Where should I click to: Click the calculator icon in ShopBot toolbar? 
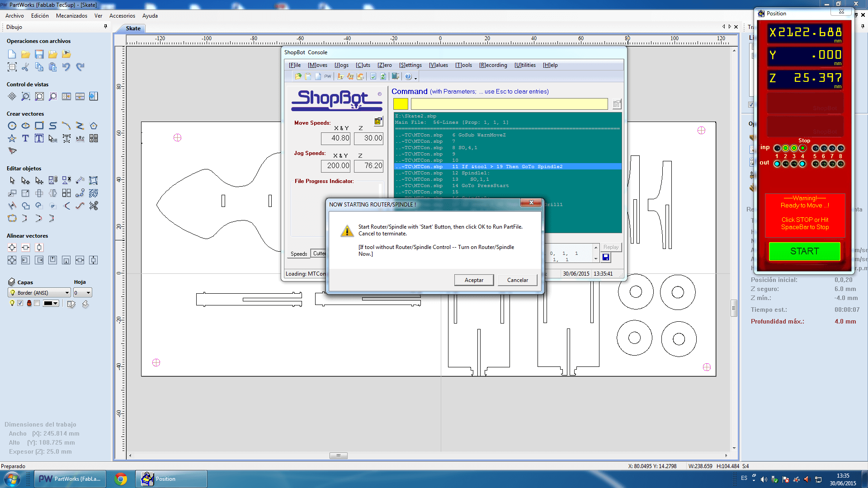pyautogui.click(x=396, y=76)
